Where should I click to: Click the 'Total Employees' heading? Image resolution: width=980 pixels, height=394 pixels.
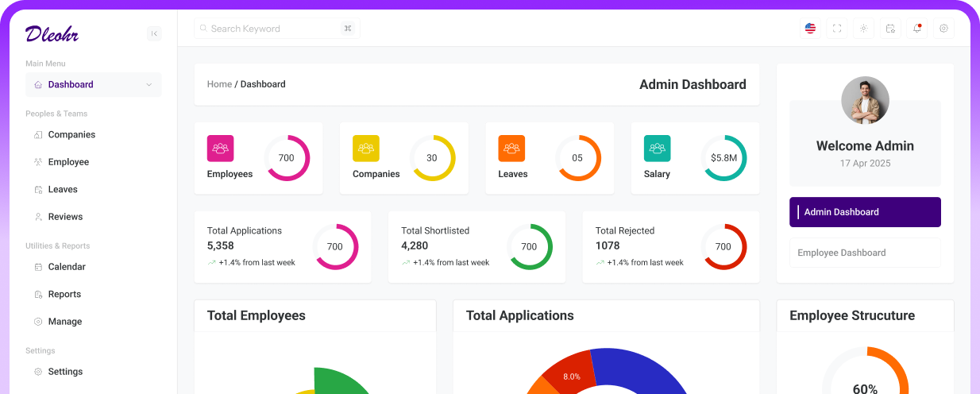pos(257,315)
